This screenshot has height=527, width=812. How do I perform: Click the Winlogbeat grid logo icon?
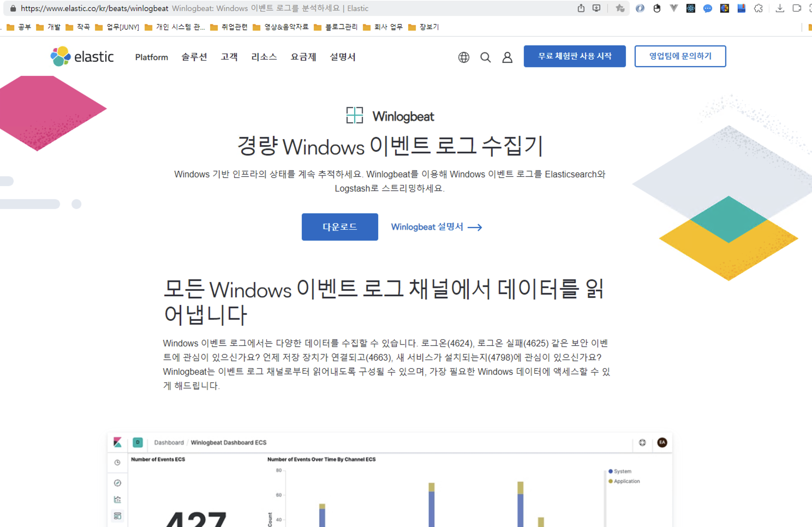click(355, 115)
